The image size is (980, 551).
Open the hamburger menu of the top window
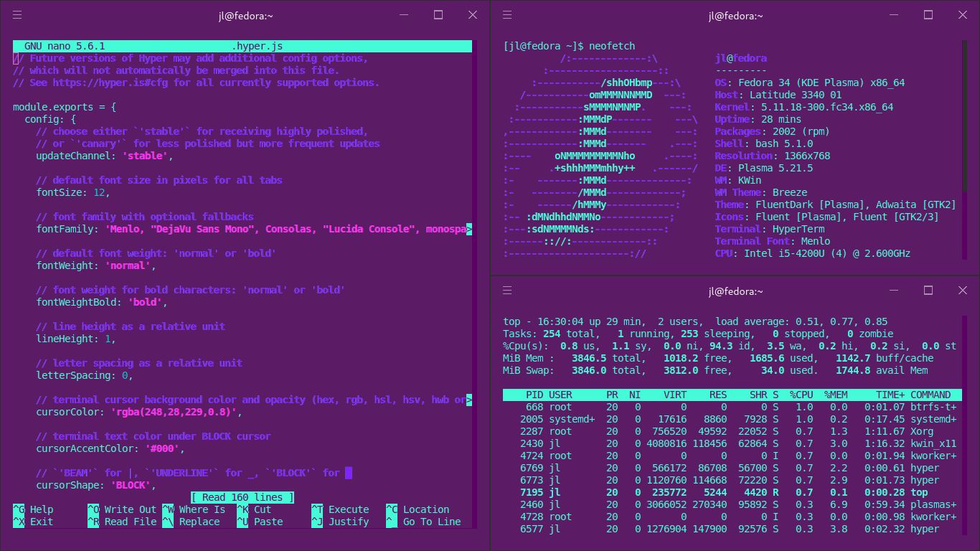[507, 291]
